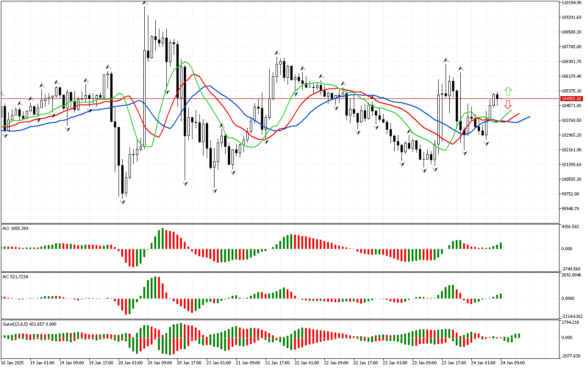Click the 109391.60 price axis label
588x368 pixels.
coord(572,17)
